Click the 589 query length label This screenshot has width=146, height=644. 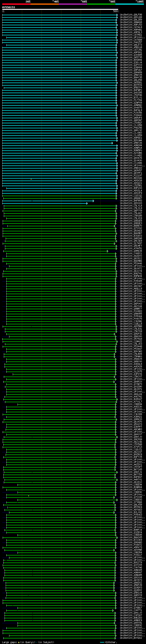click(115, 11)
